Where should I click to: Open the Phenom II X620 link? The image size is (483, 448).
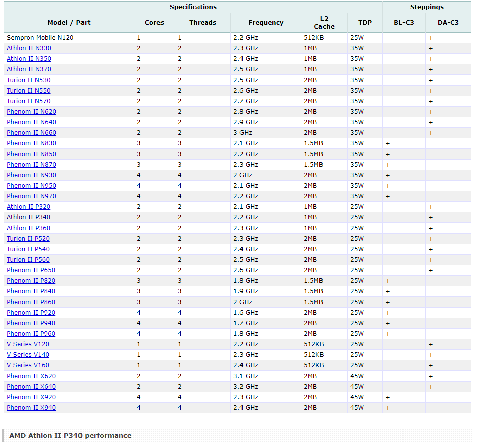(31, 376)
